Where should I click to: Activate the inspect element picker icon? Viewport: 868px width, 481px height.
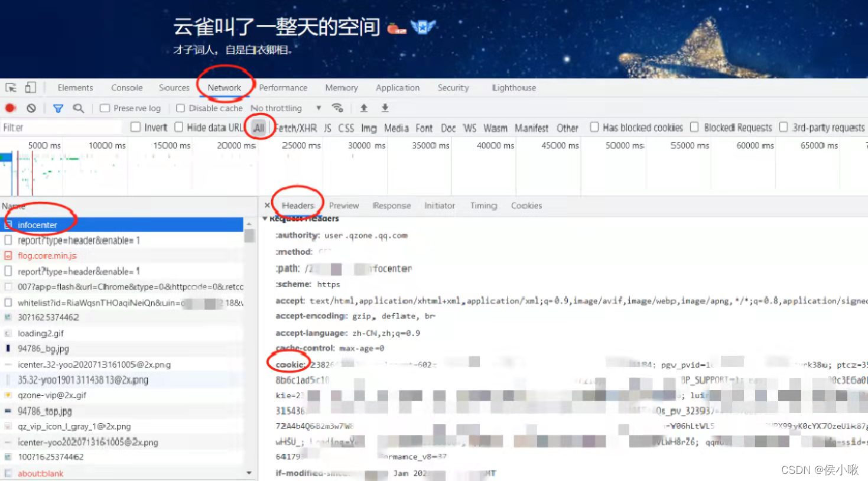(11, 88)
